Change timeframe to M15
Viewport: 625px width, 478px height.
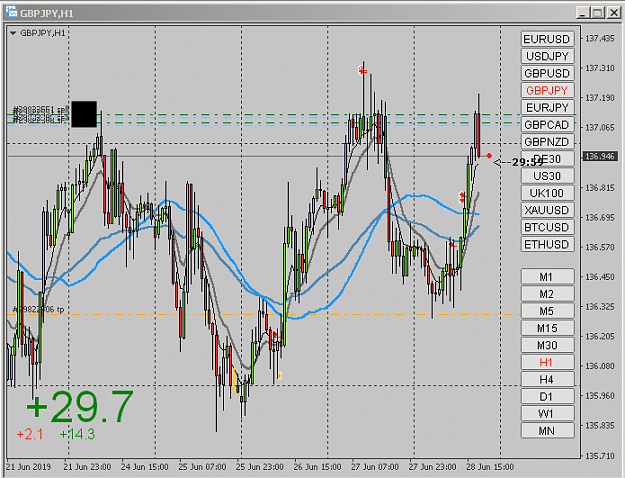point(547,328)
